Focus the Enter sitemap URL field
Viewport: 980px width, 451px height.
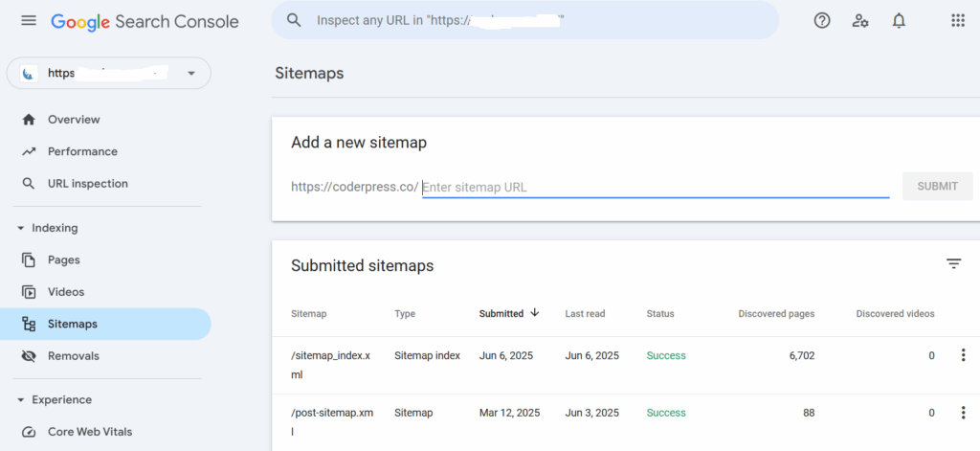click(x=656, y=187)
